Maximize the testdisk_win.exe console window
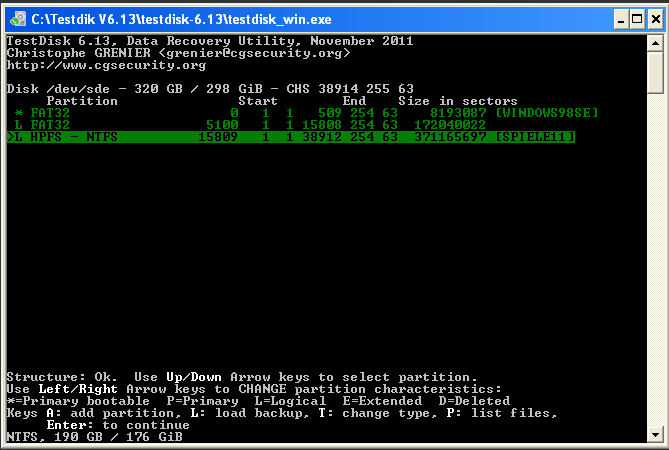 pos(638,20)
